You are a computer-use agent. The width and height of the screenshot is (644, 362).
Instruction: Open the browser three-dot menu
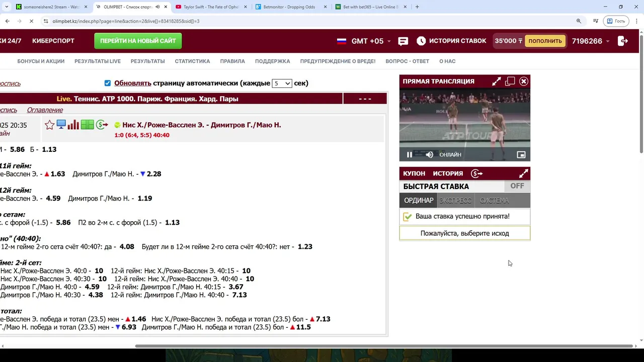click(x=636, y=21)
